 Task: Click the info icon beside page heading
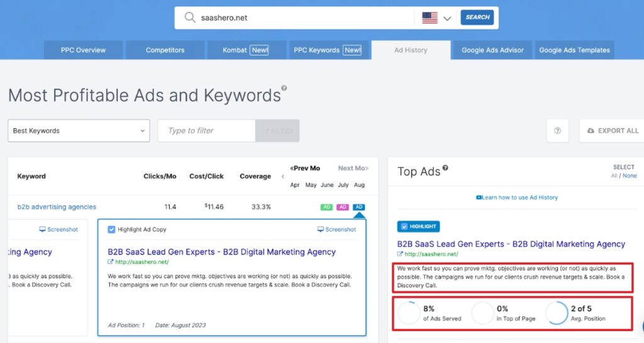pyautogui.click(x=284, y=89)
